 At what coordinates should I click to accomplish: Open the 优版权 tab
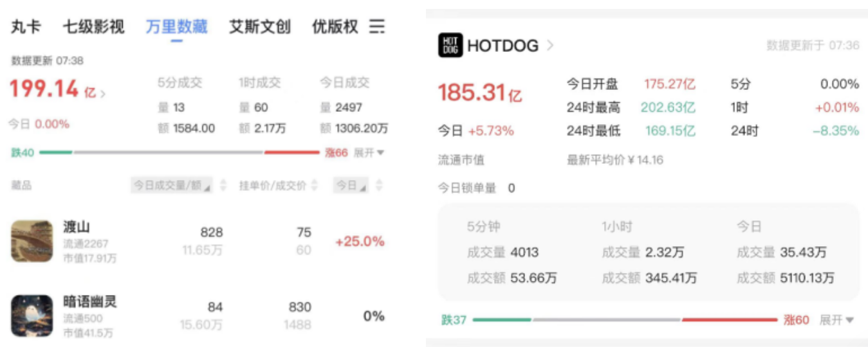[335, 27]
